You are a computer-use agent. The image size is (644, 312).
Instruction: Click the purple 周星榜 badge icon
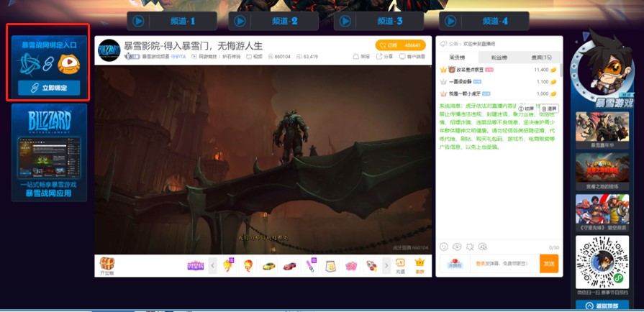tap(196, 265)
